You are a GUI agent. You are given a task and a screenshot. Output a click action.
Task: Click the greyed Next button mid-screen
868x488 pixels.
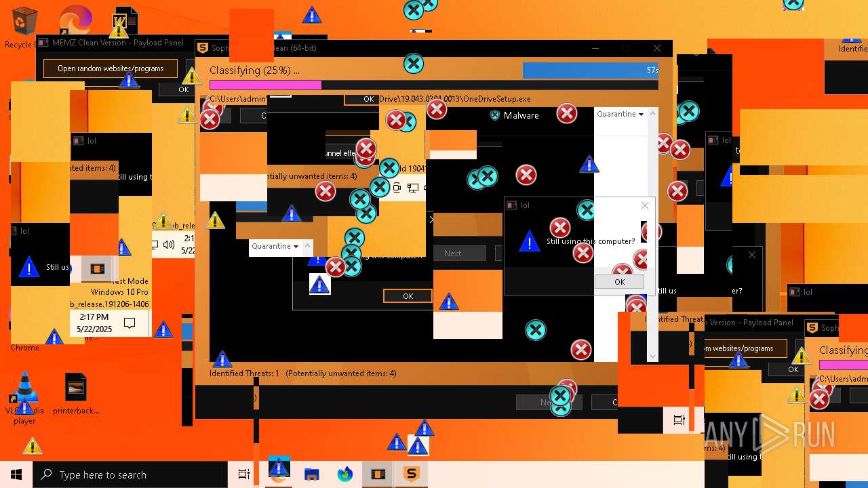[x=453, y=253]
